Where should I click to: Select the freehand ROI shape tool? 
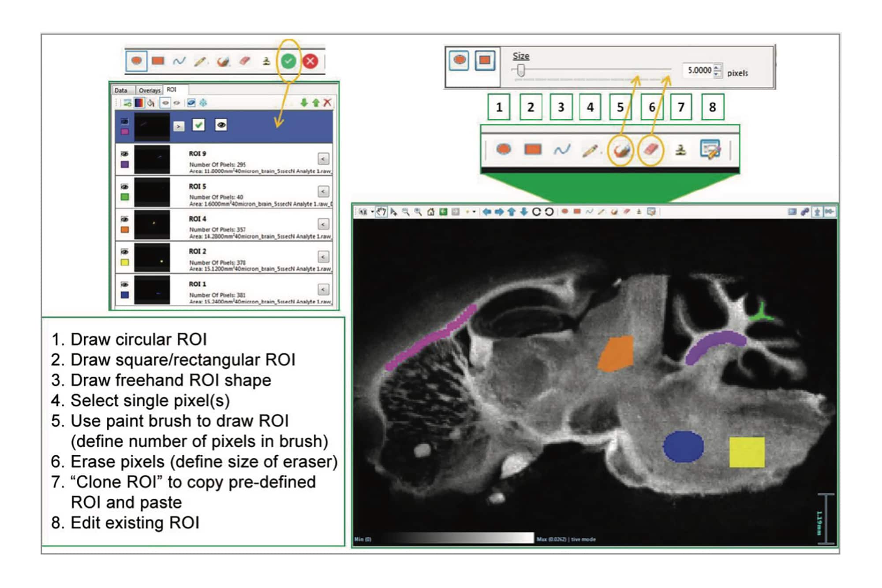562,149
